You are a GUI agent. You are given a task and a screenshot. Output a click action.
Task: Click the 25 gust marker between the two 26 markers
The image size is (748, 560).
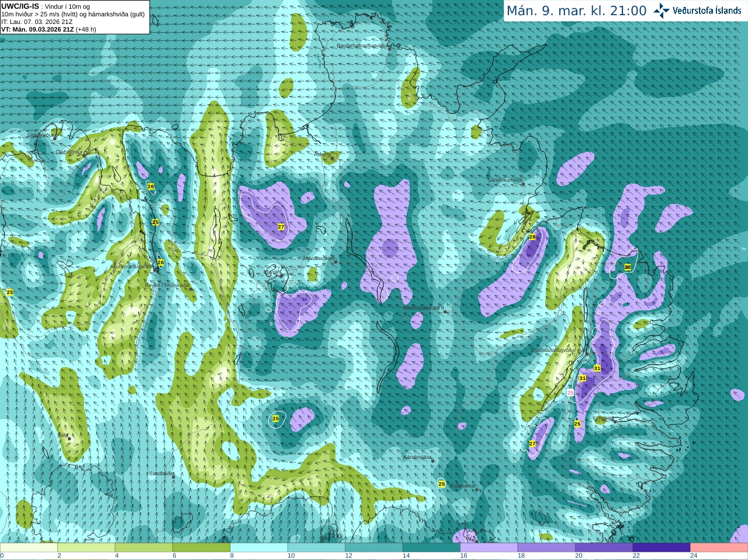tap(155, 222)
